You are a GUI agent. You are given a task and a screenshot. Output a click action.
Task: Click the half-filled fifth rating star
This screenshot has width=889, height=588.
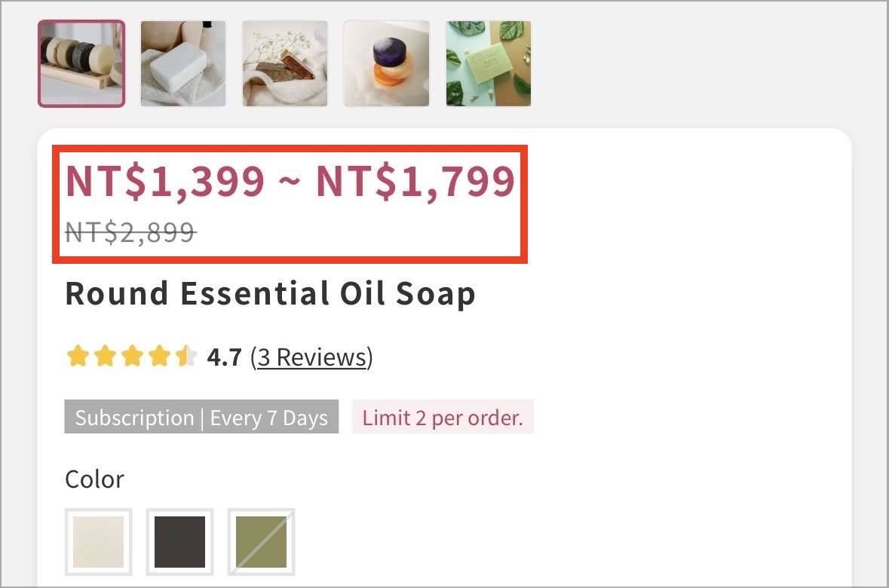click(x=186, y=357)
